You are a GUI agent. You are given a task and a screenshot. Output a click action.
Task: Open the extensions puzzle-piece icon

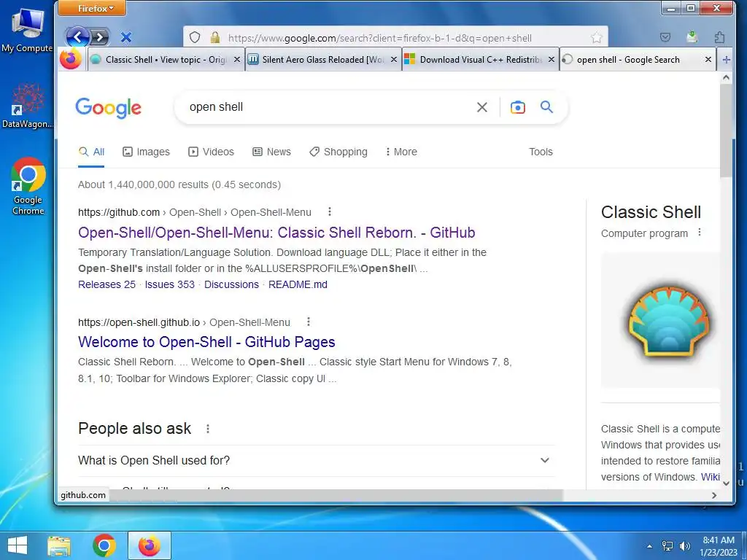point(719,37)
